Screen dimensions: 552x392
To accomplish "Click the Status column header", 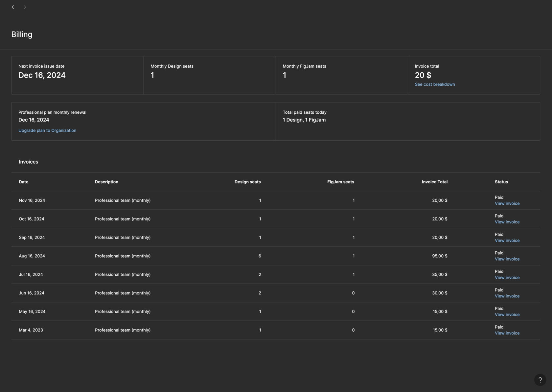I will click(501, 182).
